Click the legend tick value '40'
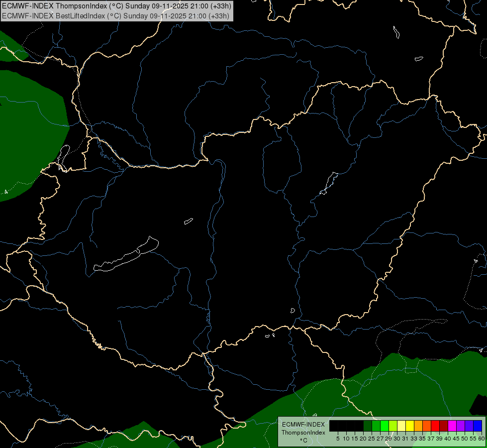 (448, 439)
